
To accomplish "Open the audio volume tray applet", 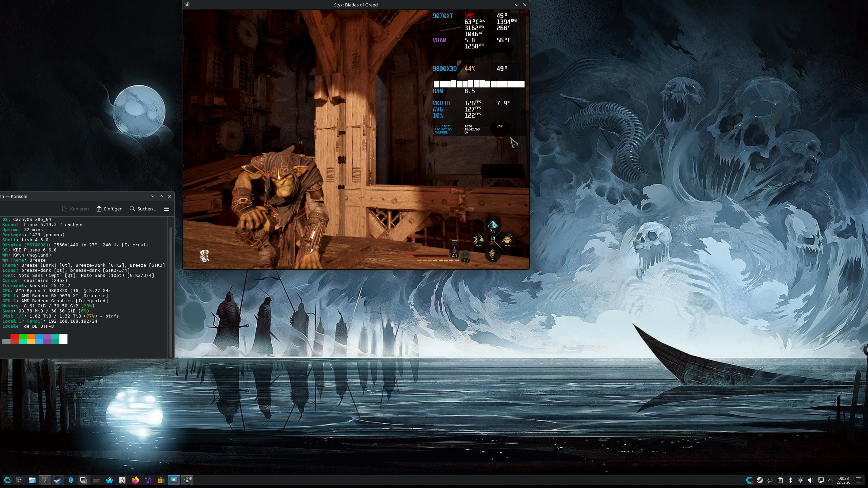I will tap(811, 480).
